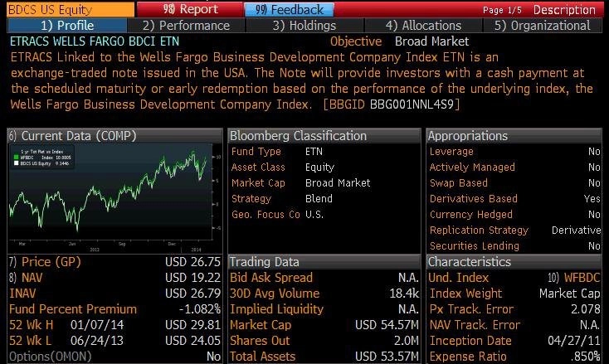This screenshot has width=609, height=364.
Task: Select the BDCS US Equity white legend swatch
Action: click(16, 163)
